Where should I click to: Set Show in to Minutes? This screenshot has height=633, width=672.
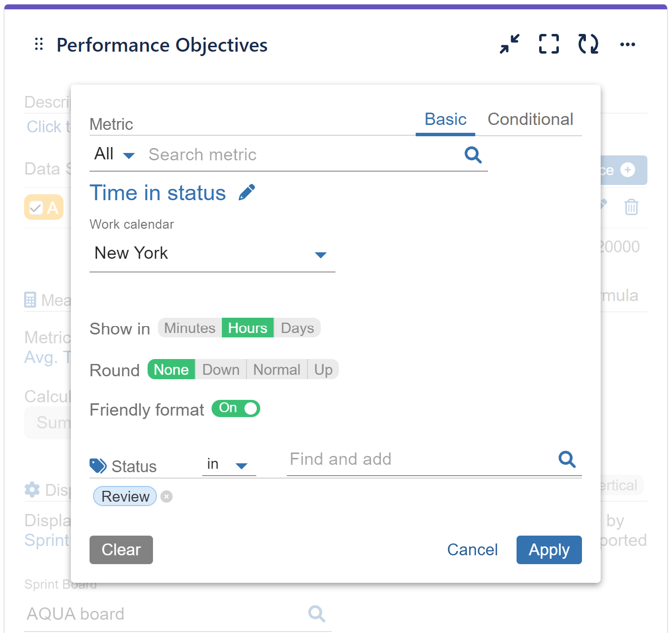[190, 328]
